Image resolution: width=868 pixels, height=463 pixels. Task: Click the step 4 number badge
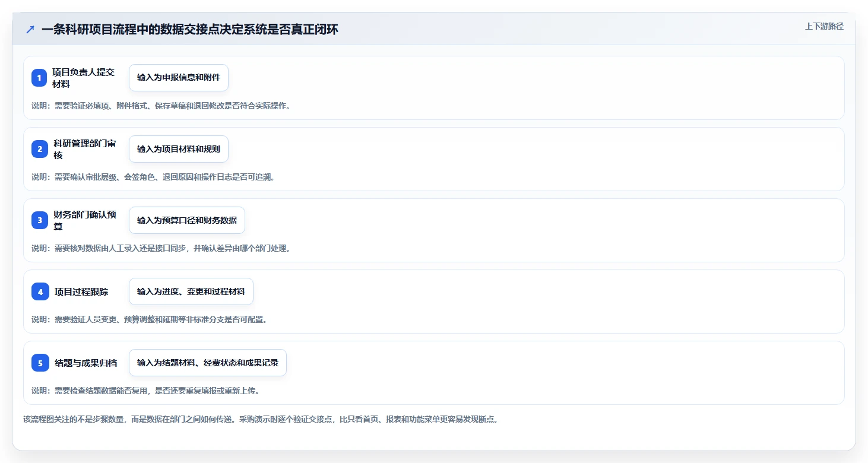coord(40,291)
